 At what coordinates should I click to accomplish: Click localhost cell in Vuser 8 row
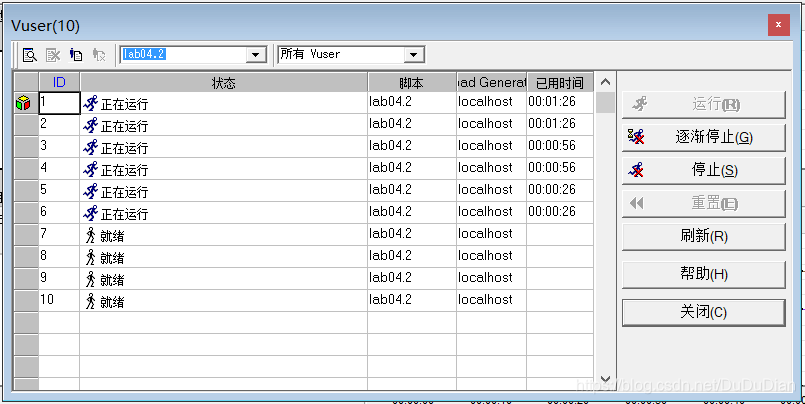[x=492, y=256]
